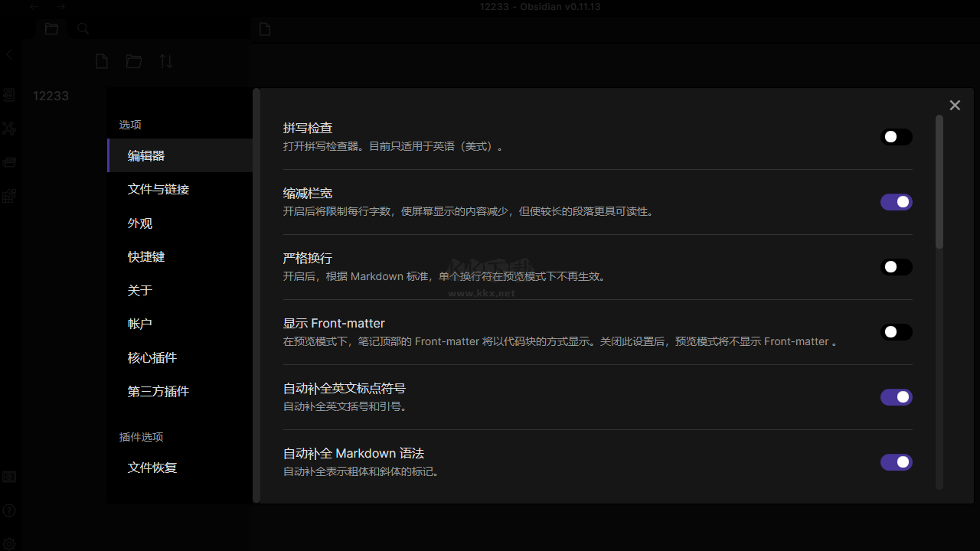Image resolution: width=980 pixels, height=551 pixels.
Task: Switch to the search magnifier tab
Action: 83,28
